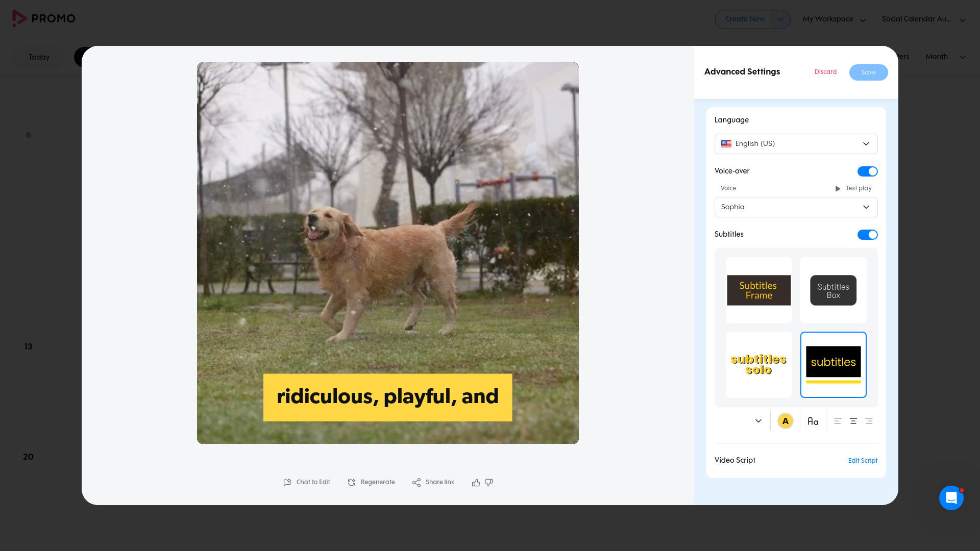Toggle the Voice-over switch off

tap(867, 171)
